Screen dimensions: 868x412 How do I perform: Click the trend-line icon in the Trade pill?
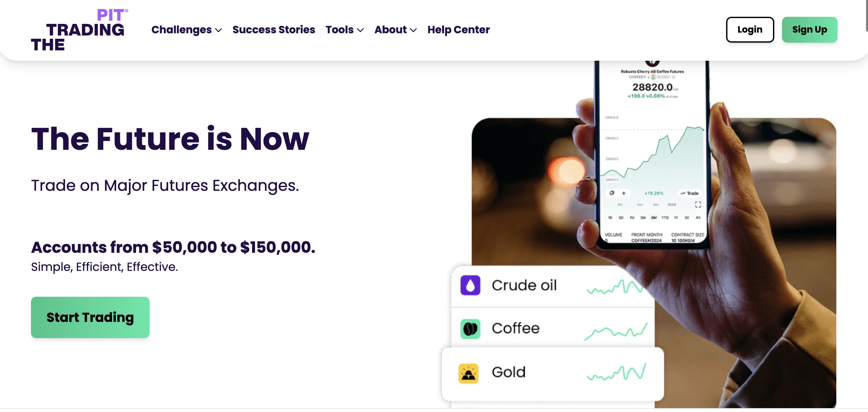click(x=684, y=193)
